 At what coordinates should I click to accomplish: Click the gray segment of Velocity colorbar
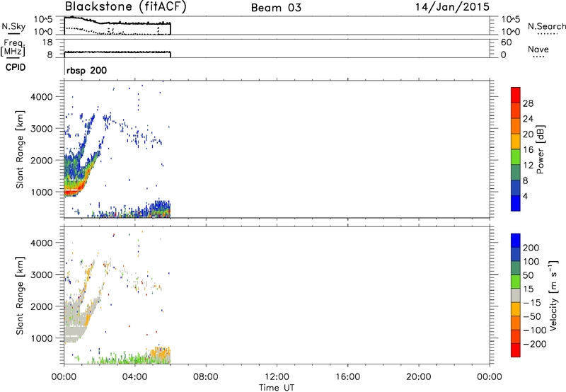point(516,295)
